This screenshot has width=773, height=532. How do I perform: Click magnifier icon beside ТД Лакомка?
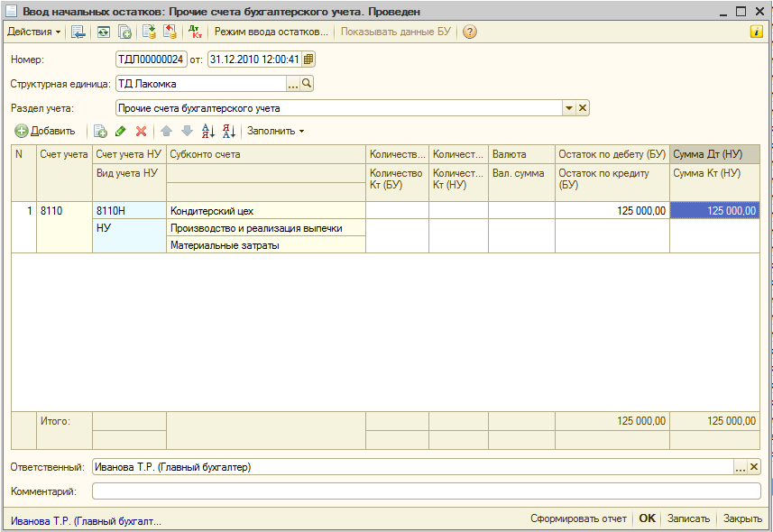[x=307, y=84]
